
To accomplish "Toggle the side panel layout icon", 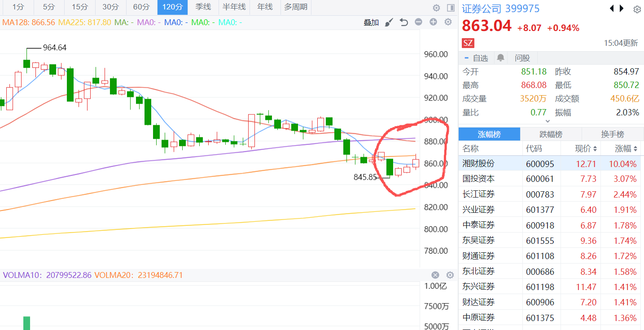I will point(451,8).
